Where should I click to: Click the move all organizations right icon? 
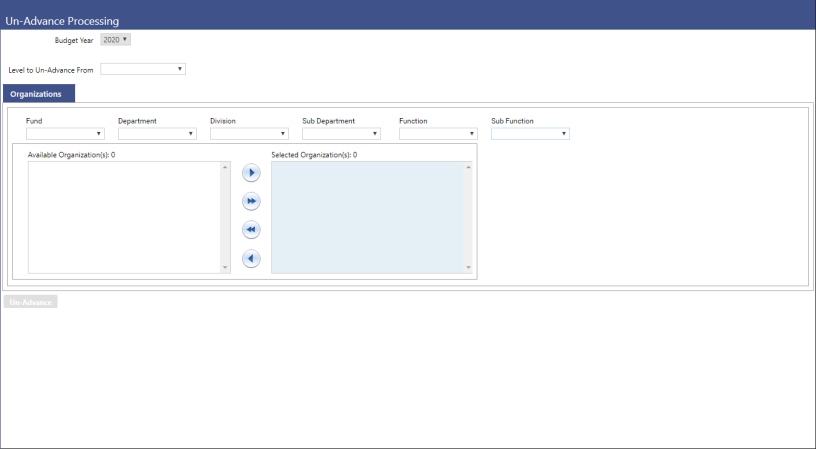(251, 202)
